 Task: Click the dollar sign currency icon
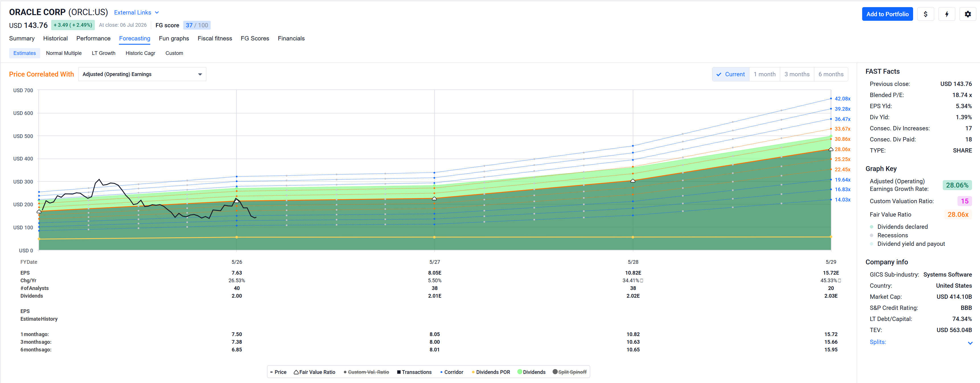[925, 14]
